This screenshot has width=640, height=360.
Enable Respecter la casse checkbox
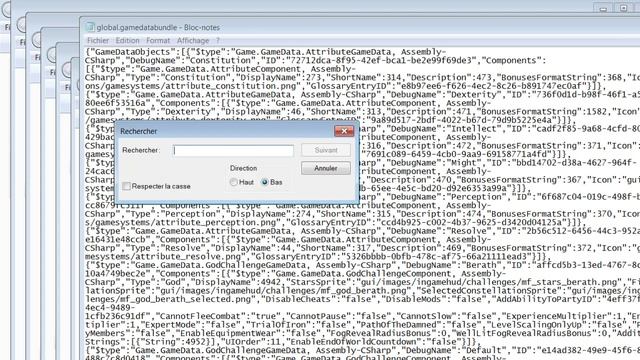coord(127,186)
